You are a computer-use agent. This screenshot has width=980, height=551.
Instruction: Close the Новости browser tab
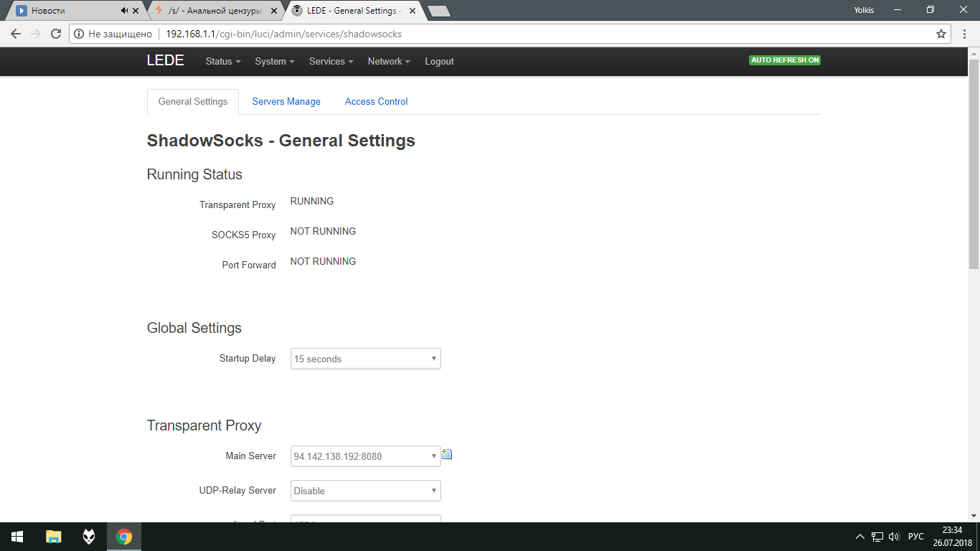[136, 11]
